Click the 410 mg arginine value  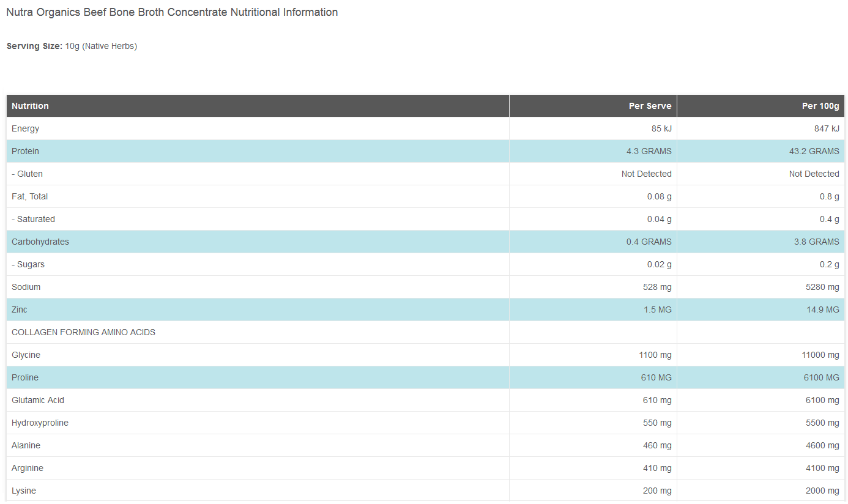coord(658,468)
